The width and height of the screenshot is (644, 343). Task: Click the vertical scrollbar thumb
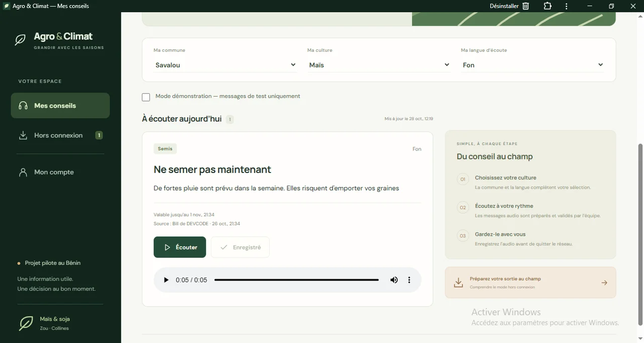(x=640, y=234)
